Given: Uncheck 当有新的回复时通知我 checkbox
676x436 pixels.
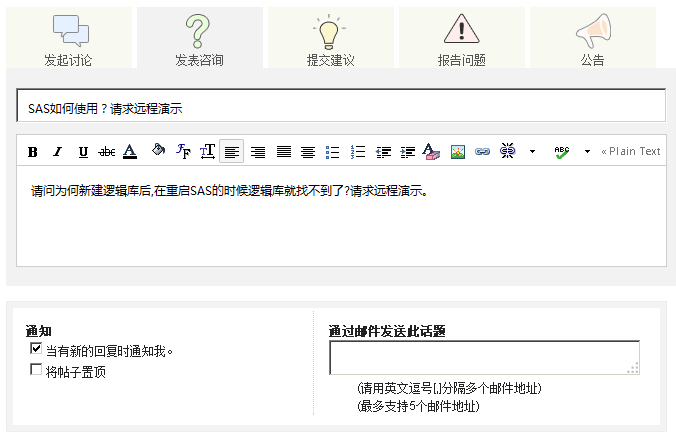Looking at the screenshot, I should pyautogui.click(x=37, y=350).
